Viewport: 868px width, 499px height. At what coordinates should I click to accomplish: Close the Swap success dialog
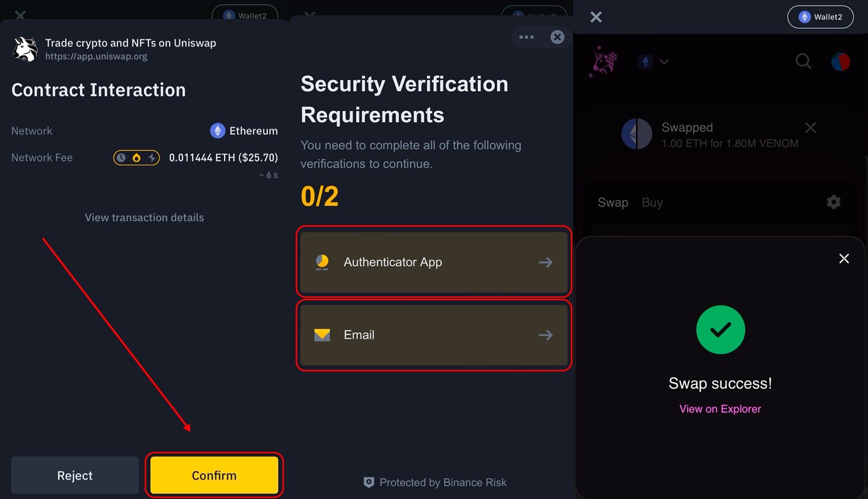(x=843, y=259)
